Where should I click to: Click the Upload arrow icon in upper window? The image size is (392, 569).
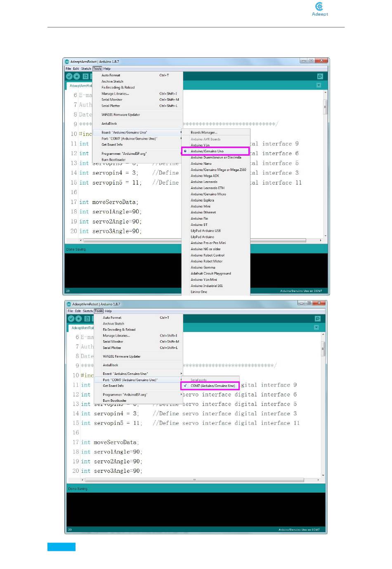pos(77,76)
